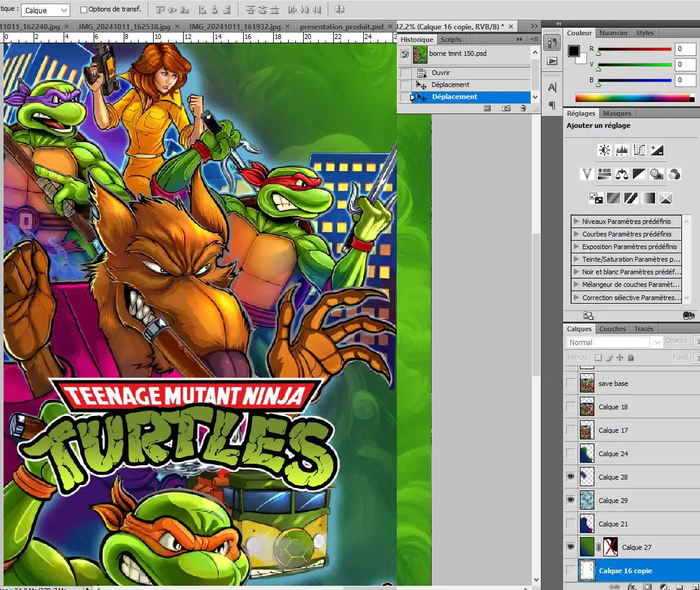Add a Brightness/Contrast adjustment (sun icon)
Viewport: 700px width, 590px height.
click(605, 150)
